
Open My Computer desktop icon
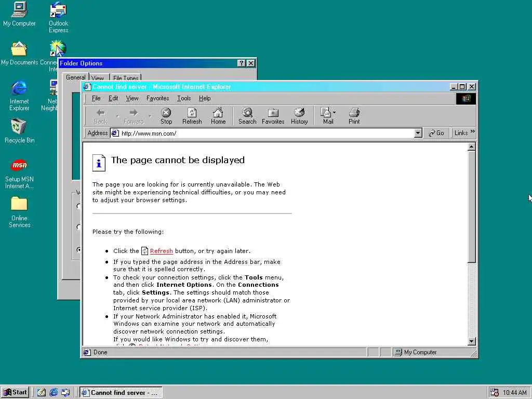click(19, 14)
